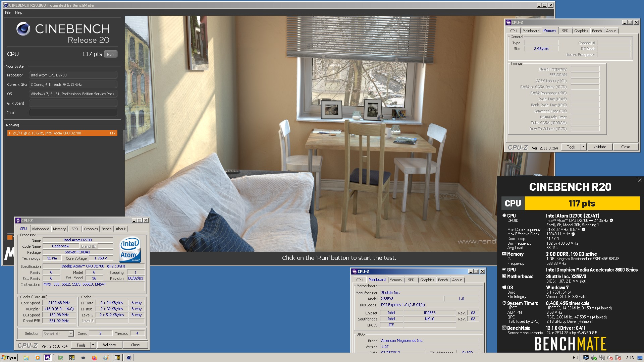Click the display monitor tray icon

click(586, 358)
